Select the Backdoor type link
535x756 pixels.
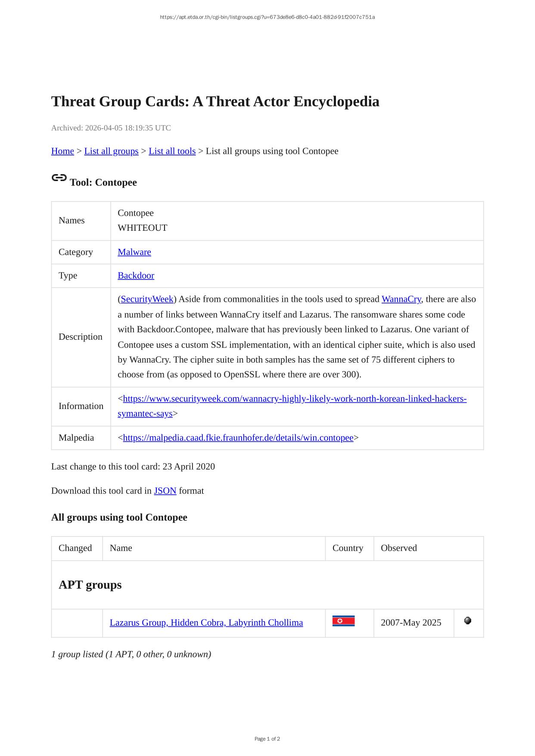[x=136, y=276]
